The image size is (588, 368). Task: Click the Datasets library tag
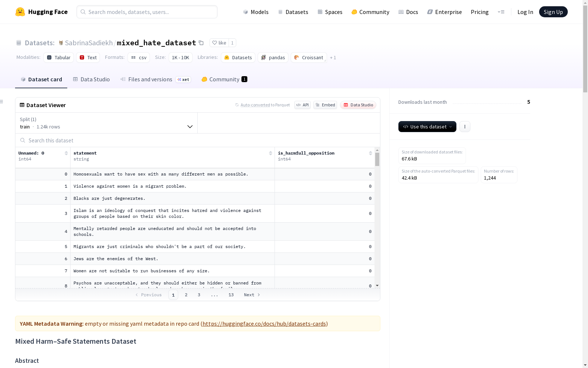[x=238, y=57]
